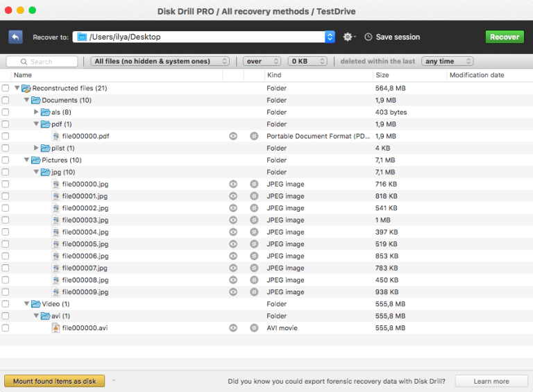The image size is (533, 392).
Task: Preview file000002.jpg with eye icon
Action: tap(233, 208)
